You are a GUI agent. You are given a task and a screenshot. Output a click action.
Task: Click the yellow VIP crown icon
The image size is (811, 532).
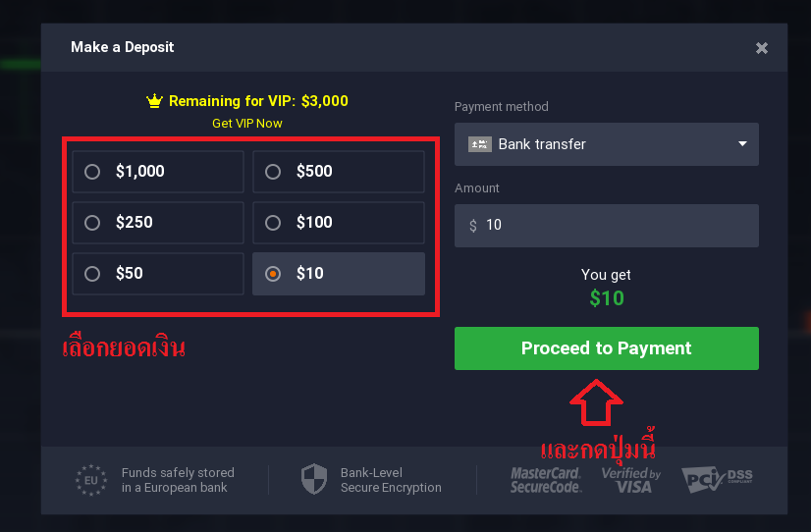click(x=154, y=101)
